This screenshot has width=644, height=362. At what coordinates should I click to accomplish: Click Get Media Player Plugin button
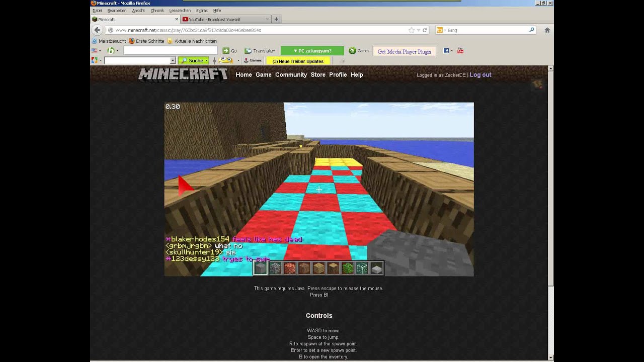tap(405, 51)
